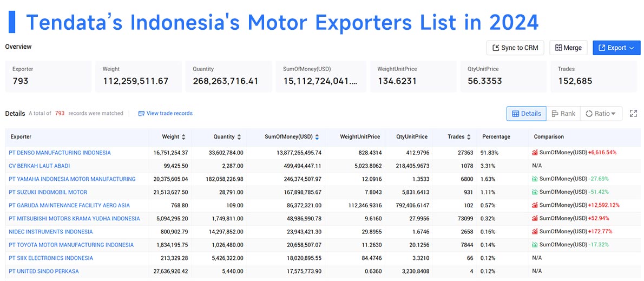
Task: Sort table by Quantity column arrows
Action: tap(239, 137)
